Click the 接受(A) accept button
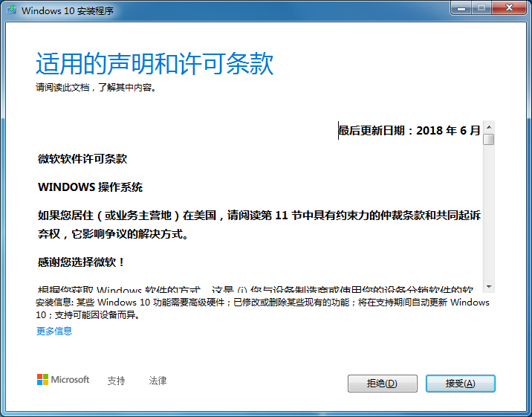The height and width of the screenshot is (417, 532). (x=461, y=384)
